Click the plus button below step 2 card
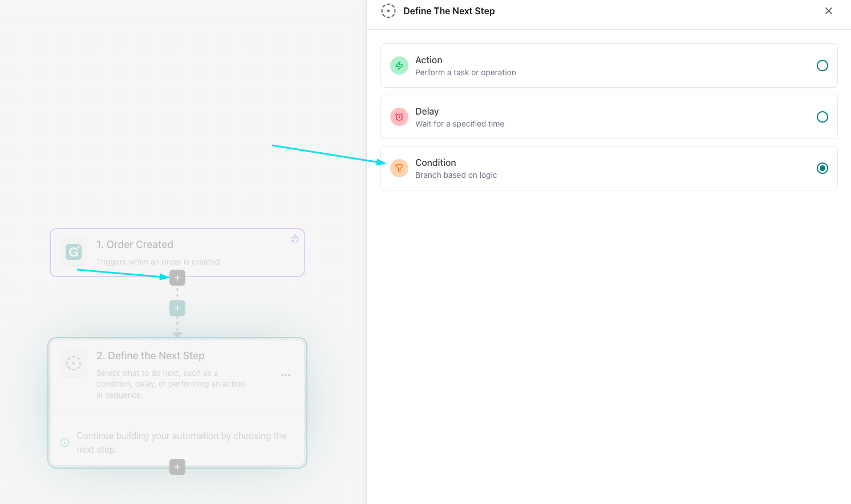Screen dimensions: 851x504 [177, 467]
